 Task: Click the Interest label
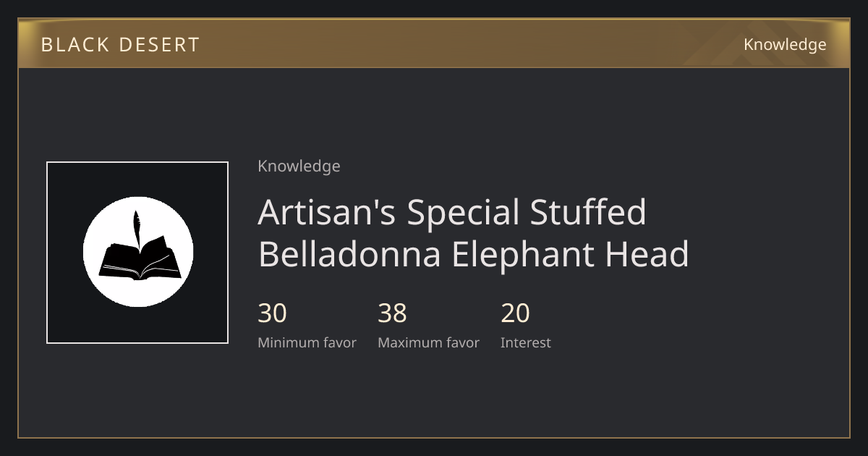526,343
